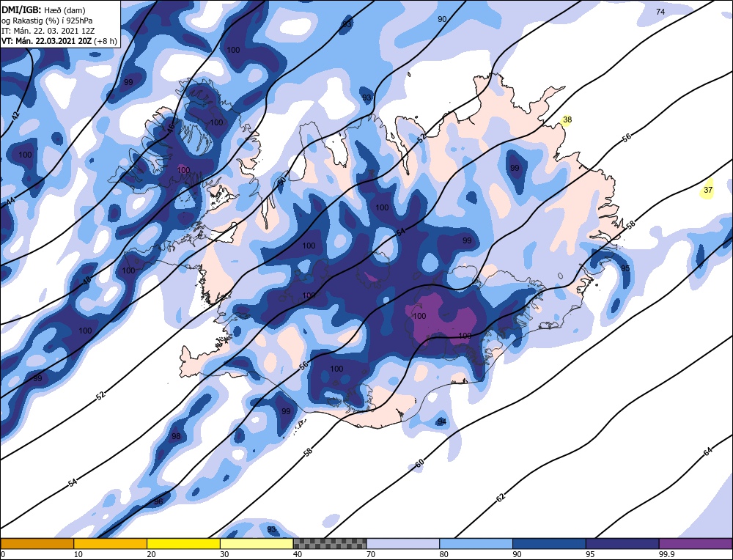Click the contour label 50 over northwest Iceland
The height and width of the screenshot is (560, 733).
(281, 181)
